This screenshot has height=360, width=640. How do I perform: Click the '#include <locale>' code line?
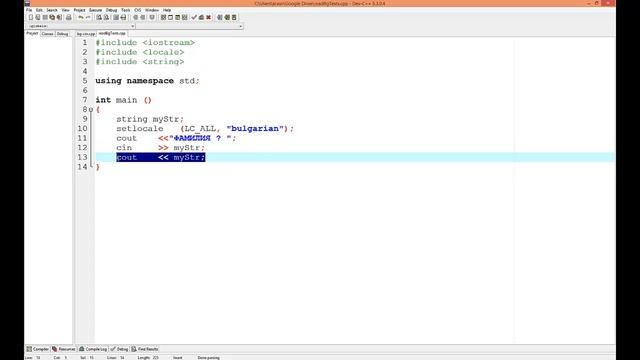point(140,52)
